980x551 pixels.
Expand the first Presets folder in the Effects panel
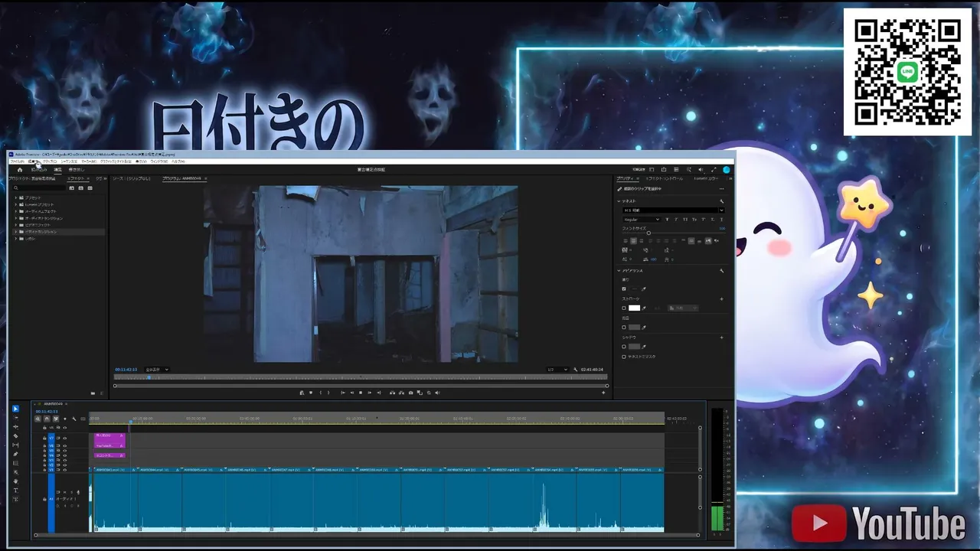click(16, 197)
